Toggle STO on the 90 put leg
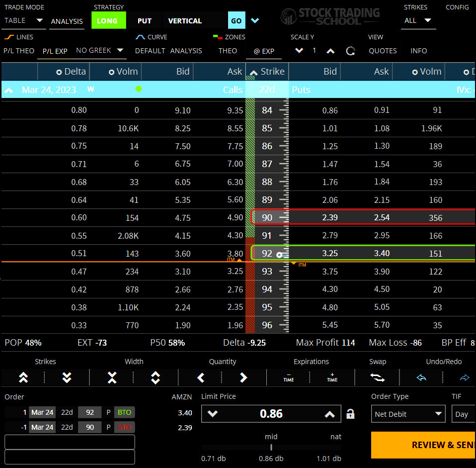476x468 pixels. pos(124,427)
